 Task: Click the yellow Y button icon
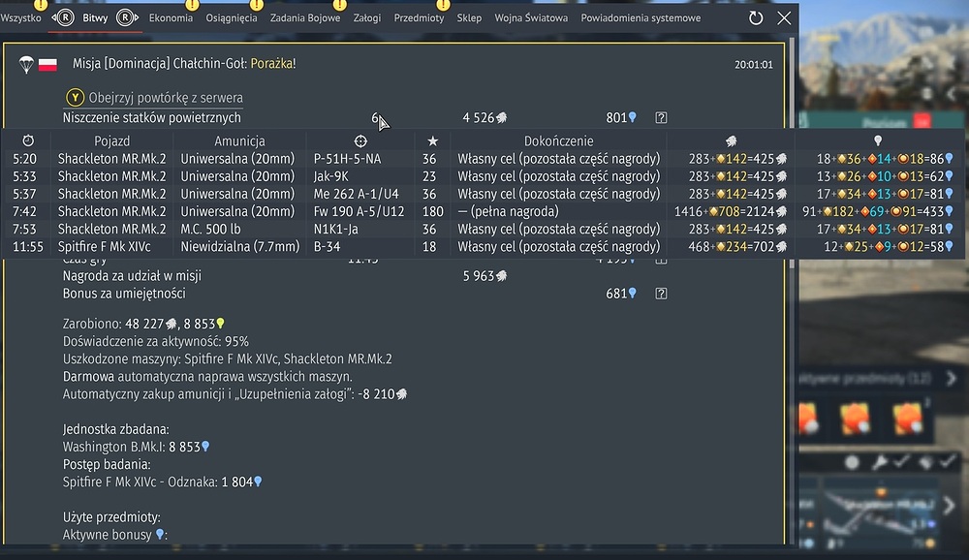point(75,98)
